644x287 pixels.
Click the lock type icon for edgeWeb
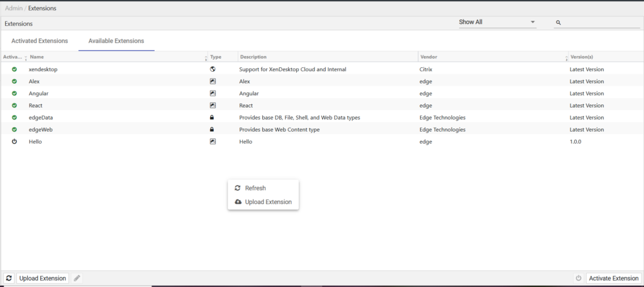213,129
